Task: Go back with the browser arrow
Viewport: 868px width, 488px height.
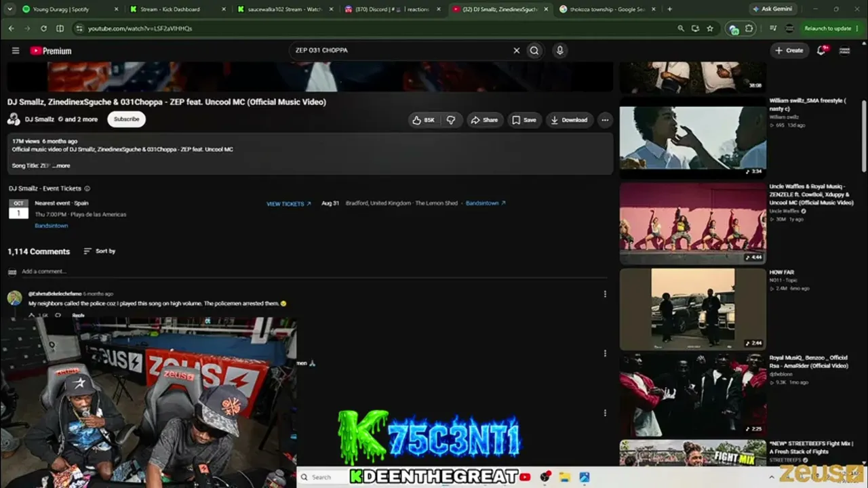Action: coord(12,28)
